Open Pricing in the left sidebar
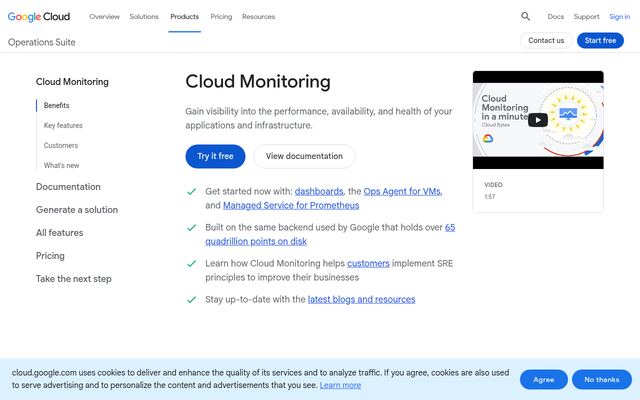Screen dimensions: 640x400 click(50, 256)
